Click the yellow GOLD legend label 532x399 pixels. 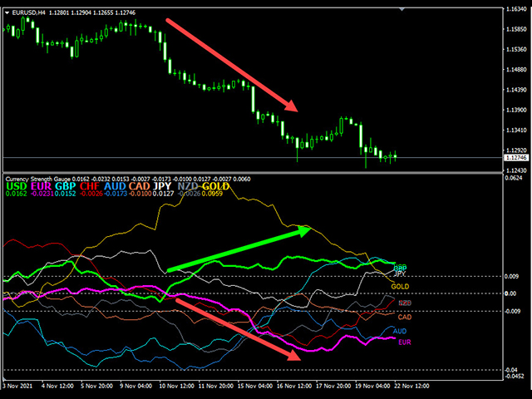[x=216, y=186]
